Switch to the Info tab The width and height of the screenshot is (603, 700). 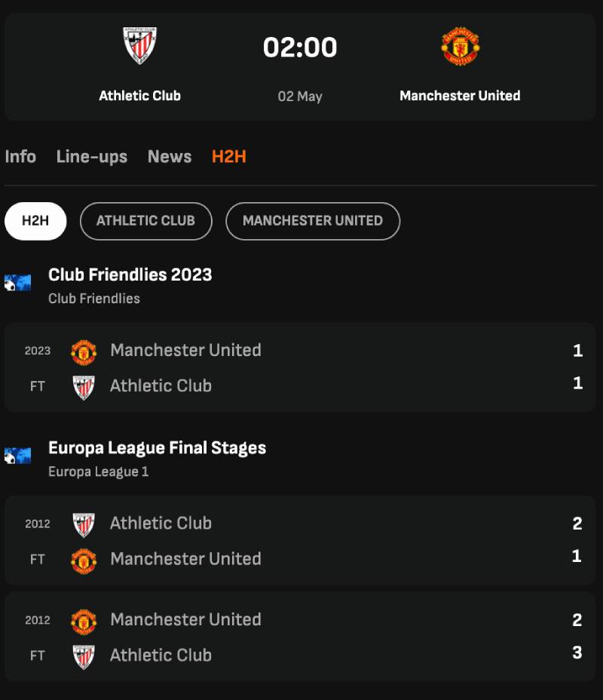[x=20, y=157]
